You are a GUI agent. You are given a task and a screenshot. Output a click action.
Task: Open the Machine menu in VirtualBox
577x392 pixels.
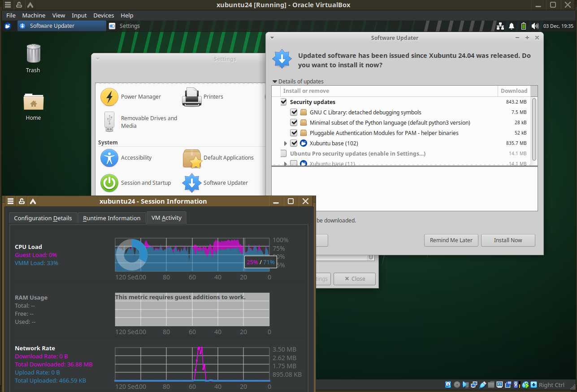pos(34,15)
